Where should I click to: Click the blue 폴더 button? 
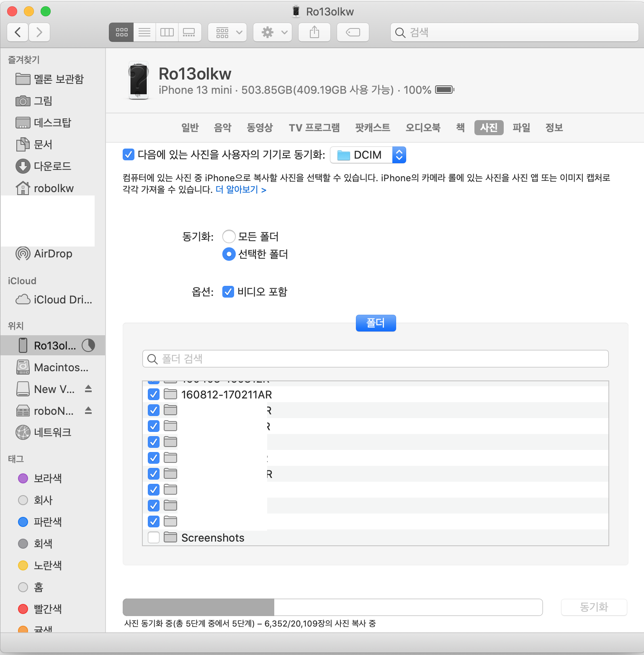[x=376, y=323]
